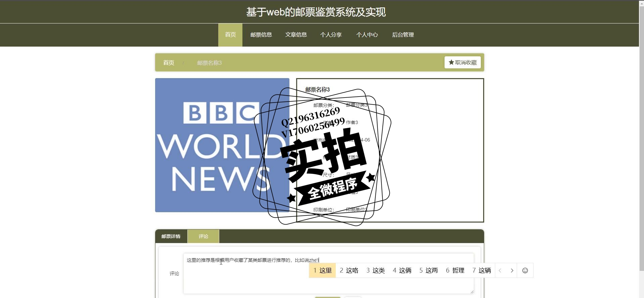Click the 取消收藏 star button

(x=462, y=62)
